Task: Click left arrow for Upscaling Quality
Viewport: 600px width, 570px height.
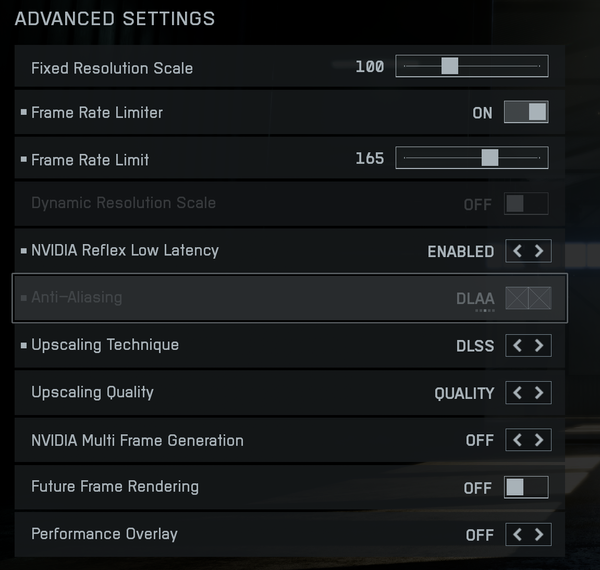Action: tap(517, 393)
